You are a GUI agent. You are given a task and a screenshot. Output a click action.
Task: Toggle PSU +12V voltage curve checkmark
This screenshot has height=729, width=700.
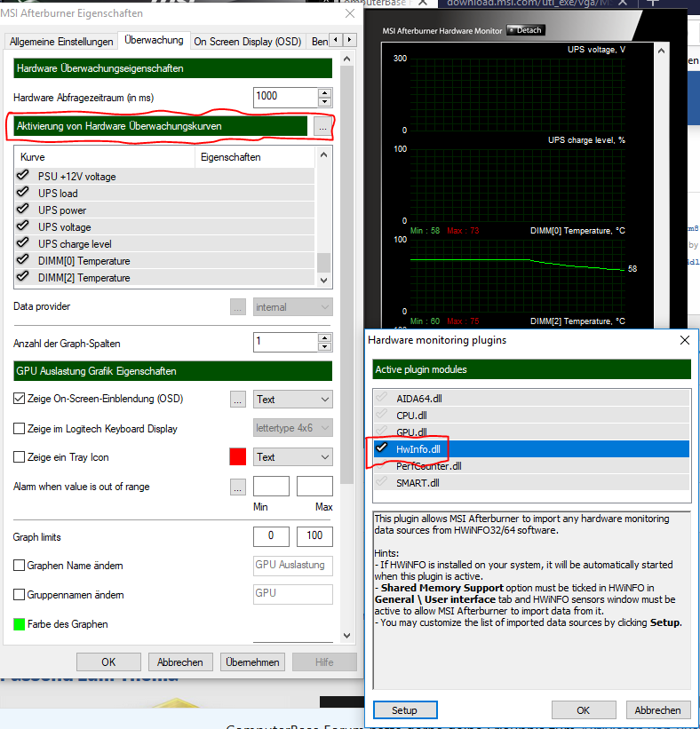[x=22, y=176]
